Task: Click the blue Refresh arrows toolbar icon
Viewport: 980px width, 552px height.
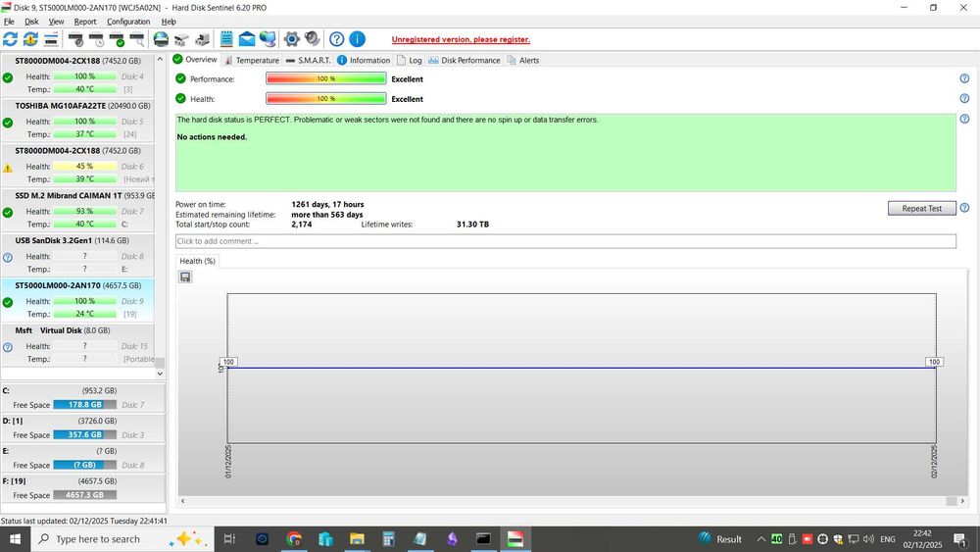Action: [x=10, y=39]
